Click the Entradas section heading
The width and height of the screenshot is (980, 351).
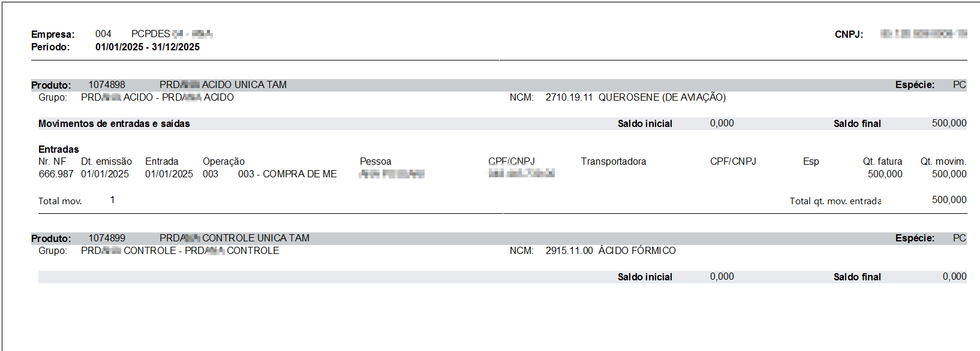[x=59, y=149]
